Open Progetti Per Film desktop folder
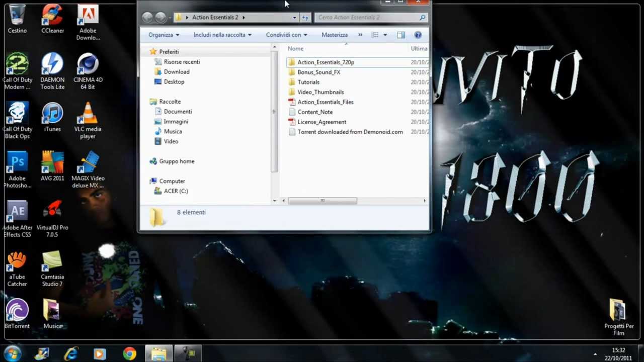 click(x=619, y=318)
